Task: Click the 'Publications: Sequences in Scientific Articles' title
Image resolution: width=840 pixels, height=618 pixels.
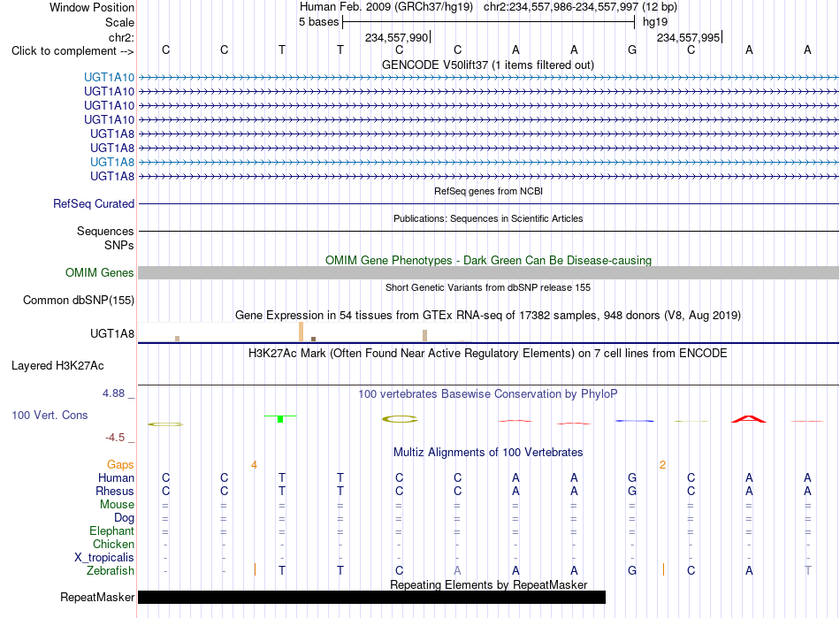Action: point(488,218)
